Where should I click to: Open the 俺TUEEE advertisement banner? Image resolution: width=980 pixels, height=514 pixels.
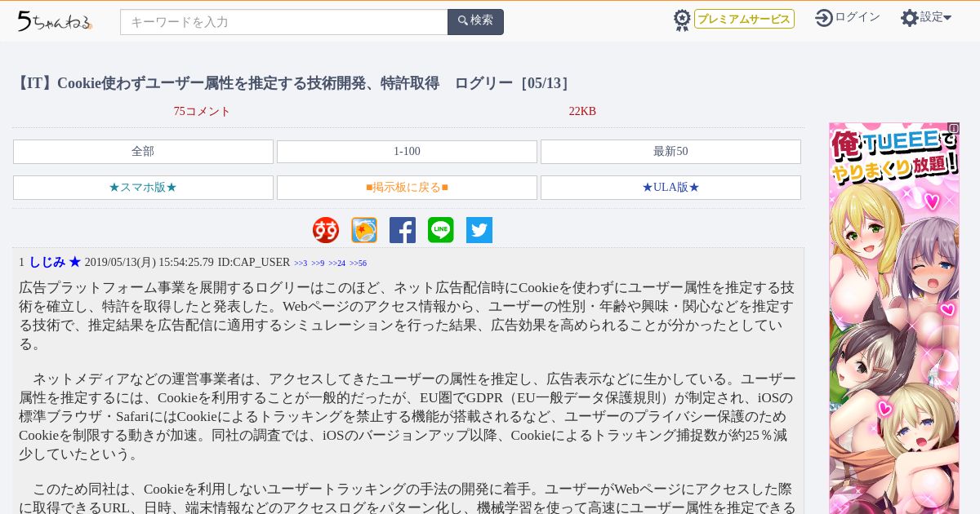tap(894, 318)
